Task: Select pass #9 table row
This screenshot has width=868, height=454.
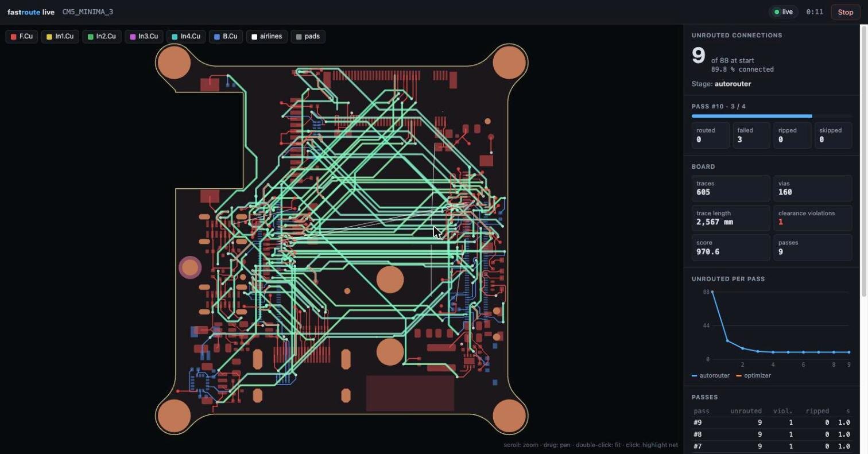Action: point(772,422)
